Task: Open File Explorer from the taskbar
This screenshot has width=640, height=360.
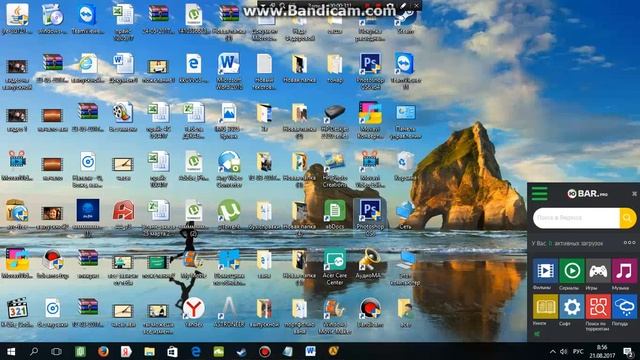Action: 149,351
